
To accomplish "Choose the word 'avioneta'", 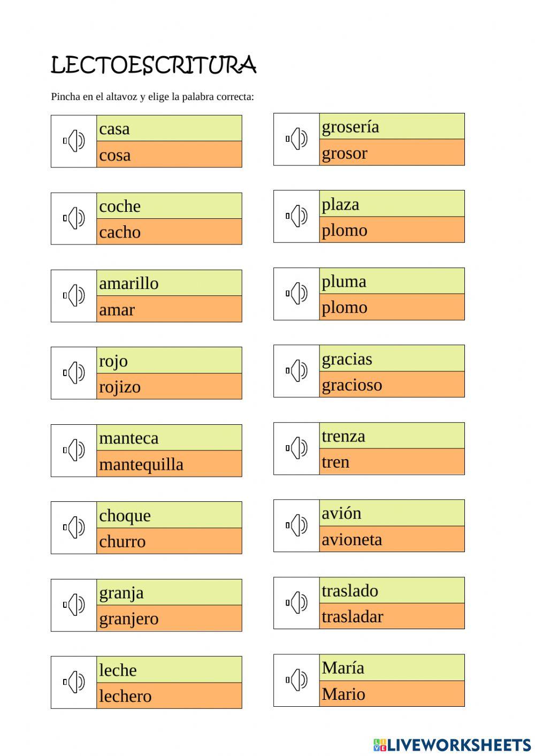I will (392, 539).
